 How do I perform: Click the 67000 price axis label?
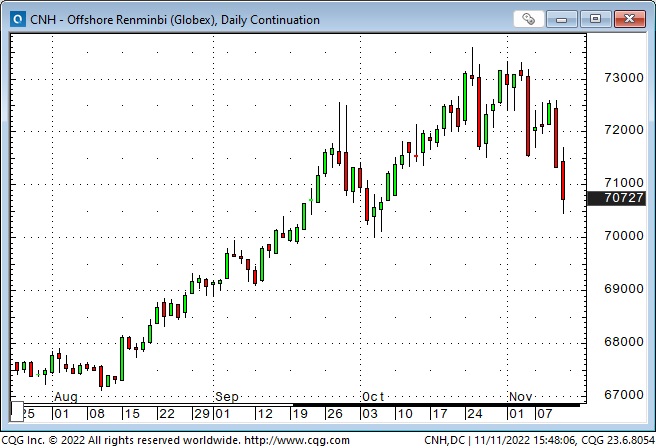point(624,394)
